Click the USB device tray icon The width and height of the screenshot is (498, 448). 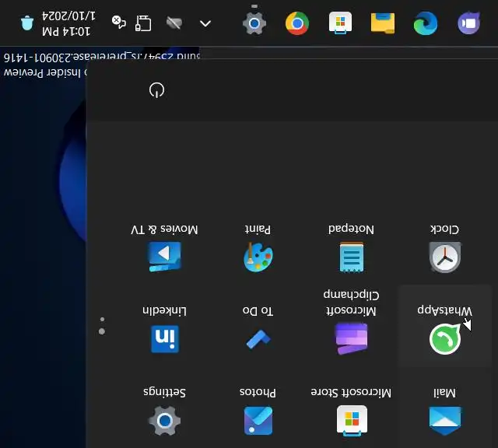[x=143, y=23]
